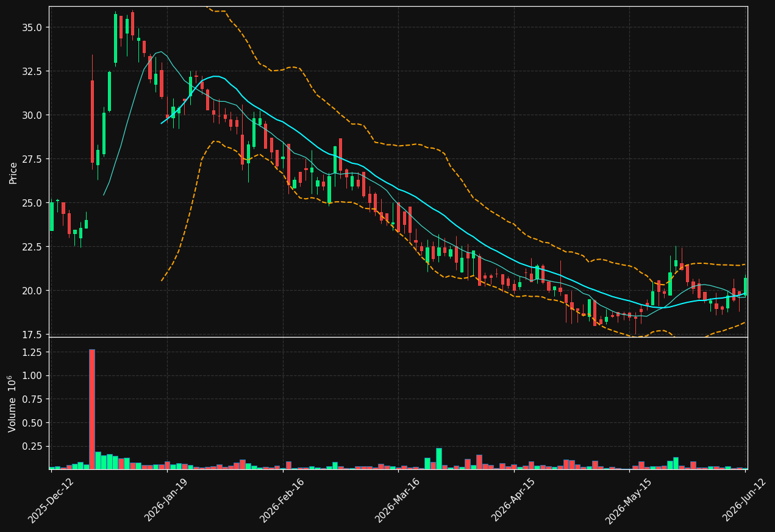Click the 2025-Dec-12 date label
The image size is (775, 532).
[51, 500]
